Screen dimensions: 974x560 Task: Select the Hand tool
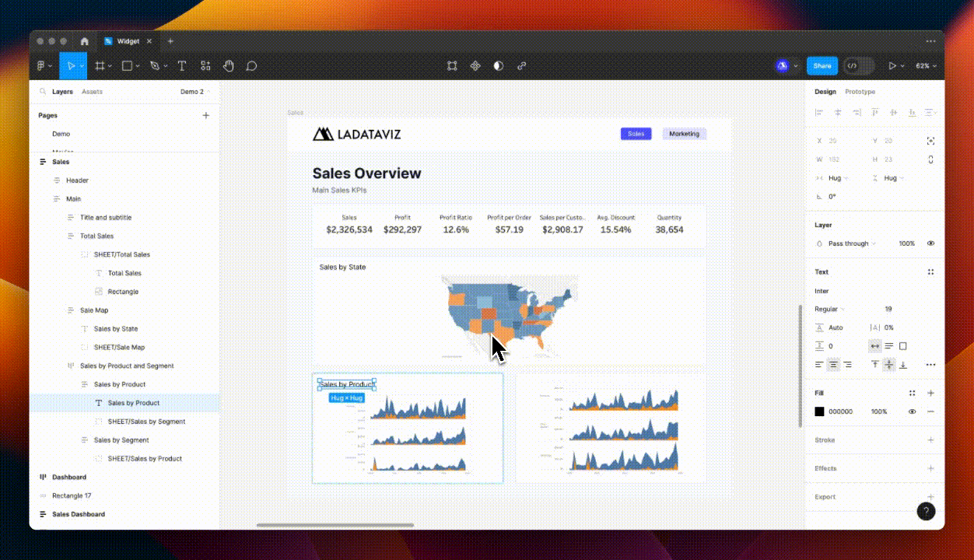pyautogui.click(x=229, y=66)
